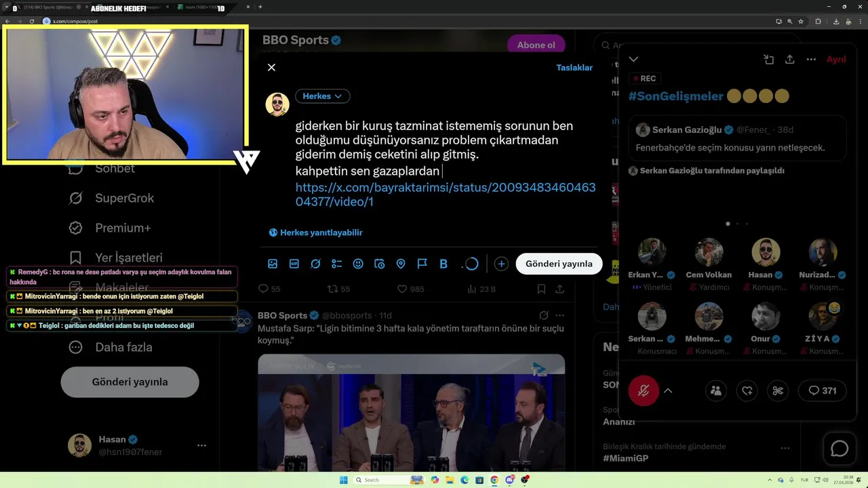Subscribe with the Abone ol button
Viewport: 868px width, 488px height.
(536, 45)
